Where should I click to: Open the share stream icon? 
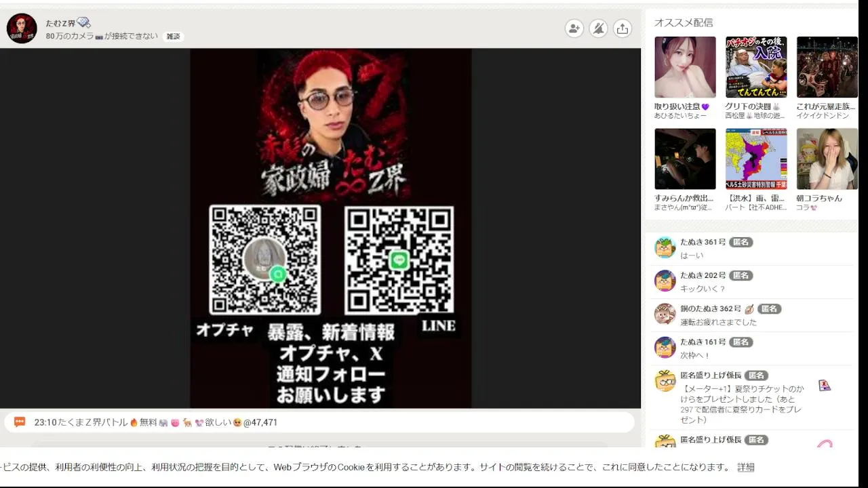pyautogui.click(x=623, y=28)
